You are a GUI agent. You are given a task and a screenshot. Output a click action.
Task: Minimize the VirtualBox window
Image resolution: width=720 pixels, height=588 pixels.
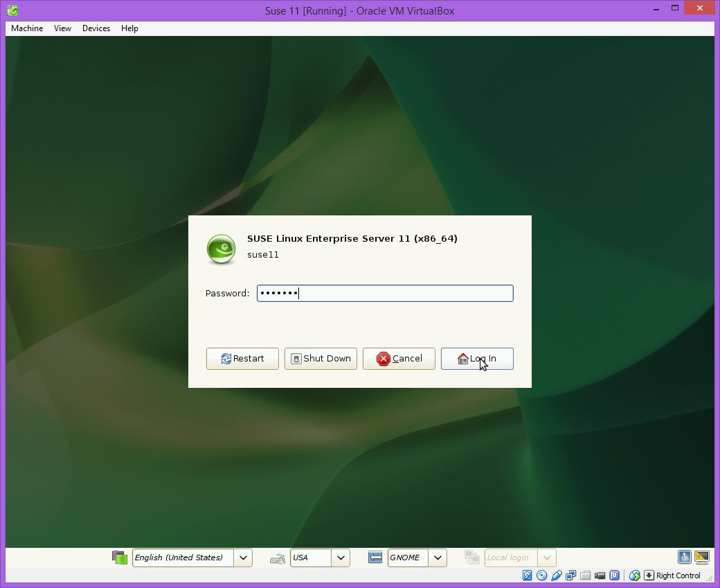point(656,9)
